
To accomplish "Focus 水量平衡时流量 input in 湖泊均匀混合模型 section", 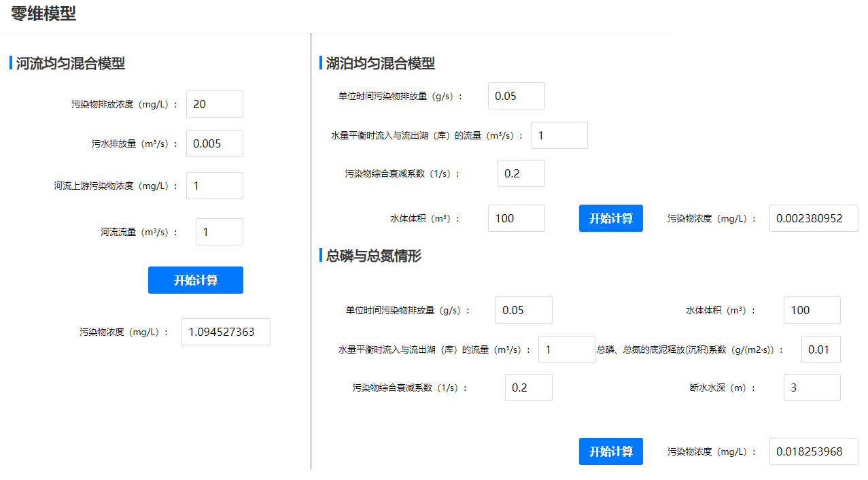I will 559,135.
